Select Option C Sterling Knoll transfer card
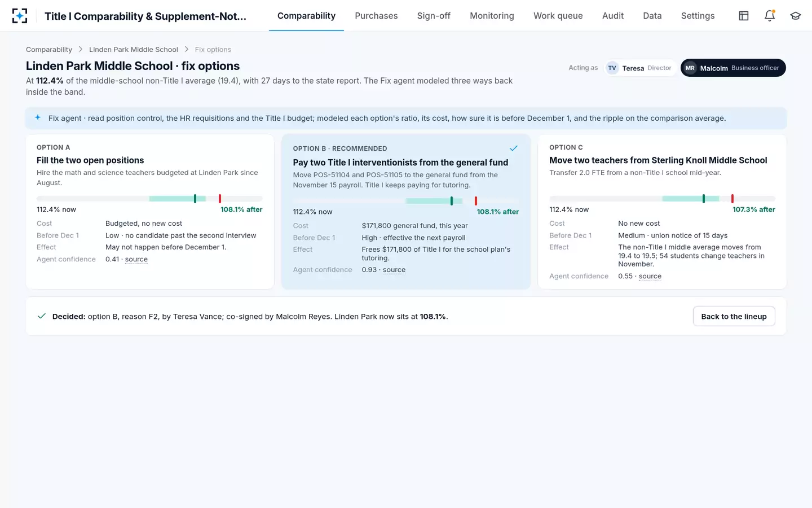Viewport: 812px width, 508px height. click(x=662, y=212)
